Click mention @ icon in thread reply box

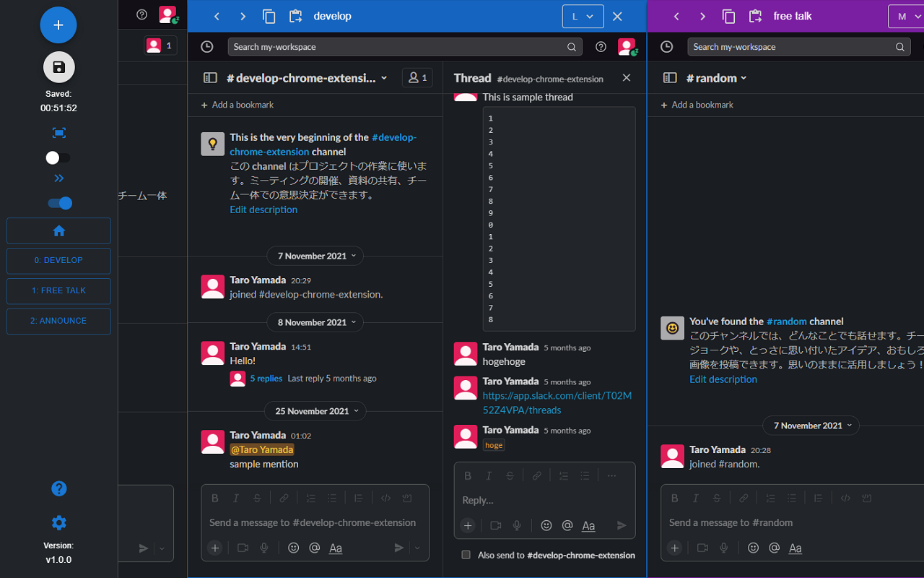pyautogui.click(x=567, y=525)
